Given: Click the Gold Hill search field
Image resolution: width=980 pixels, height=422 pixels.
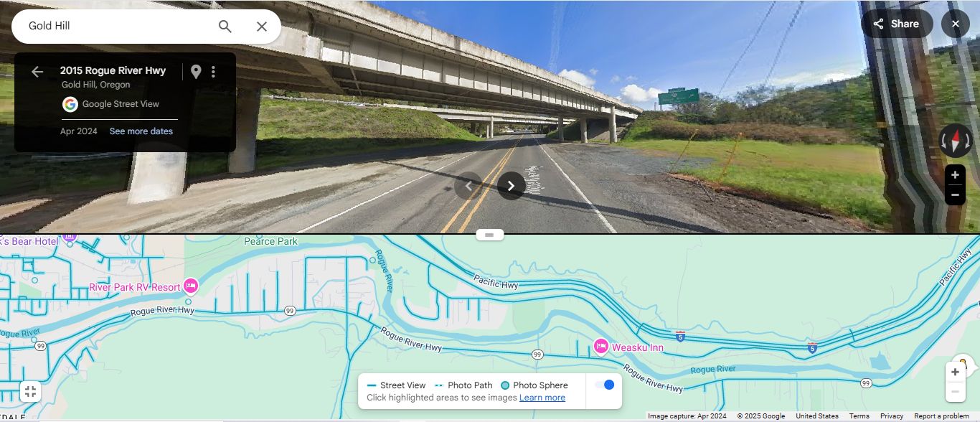Looking at the screenshot, I should (118, 27).
